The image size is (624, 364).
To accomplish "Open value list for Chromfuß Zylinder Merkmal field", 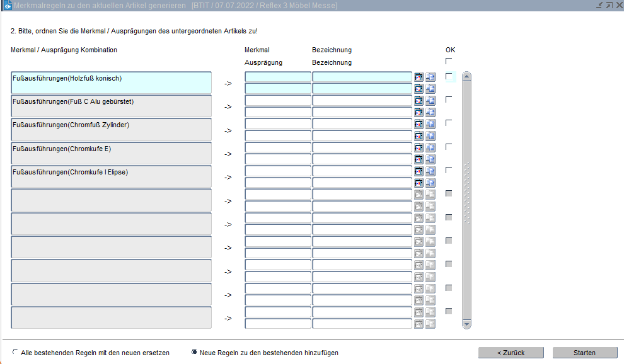I will (x=419, y=124).
